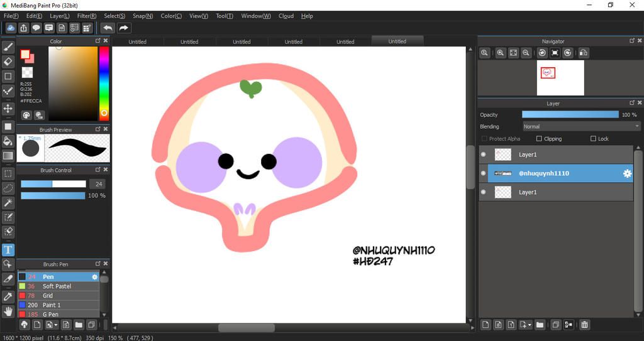Delete layer using trash icon

coord(584,325)
